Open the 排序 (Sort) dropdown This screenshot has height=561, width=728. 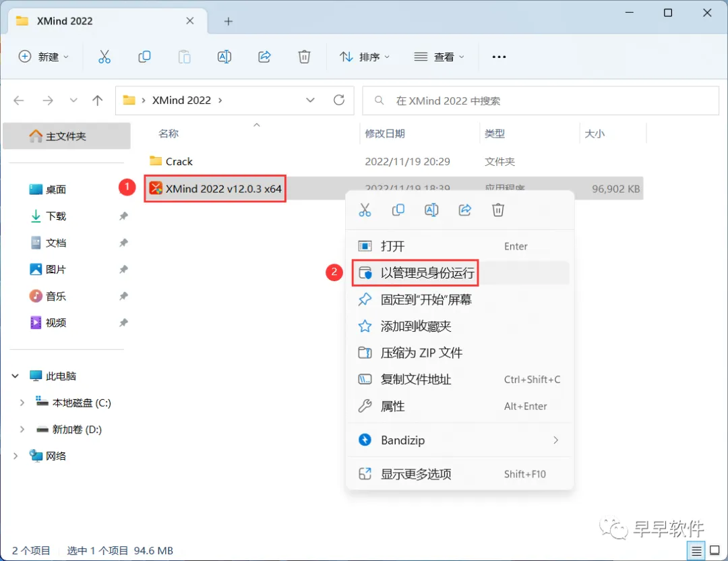click(365, 57)
